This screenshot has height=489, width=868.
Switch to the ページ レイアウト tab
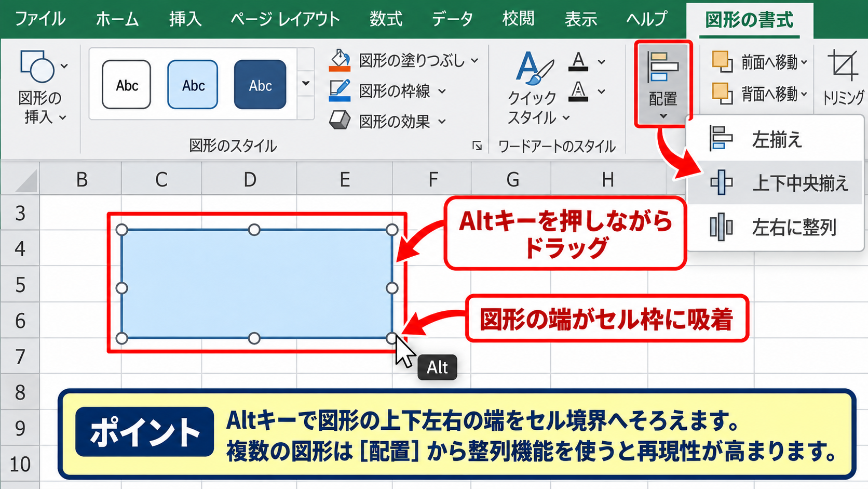click(285, 19)
